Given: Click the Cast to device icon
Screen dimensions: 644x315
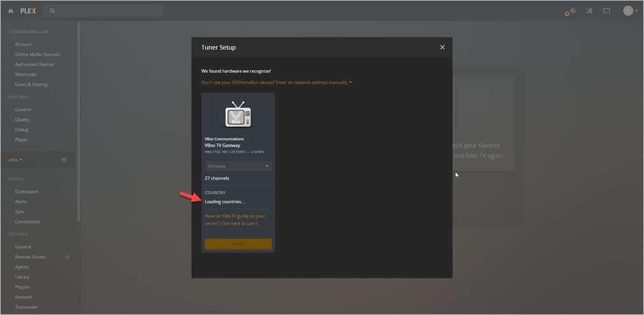Looking at the screenshot, I should (606, 11).
